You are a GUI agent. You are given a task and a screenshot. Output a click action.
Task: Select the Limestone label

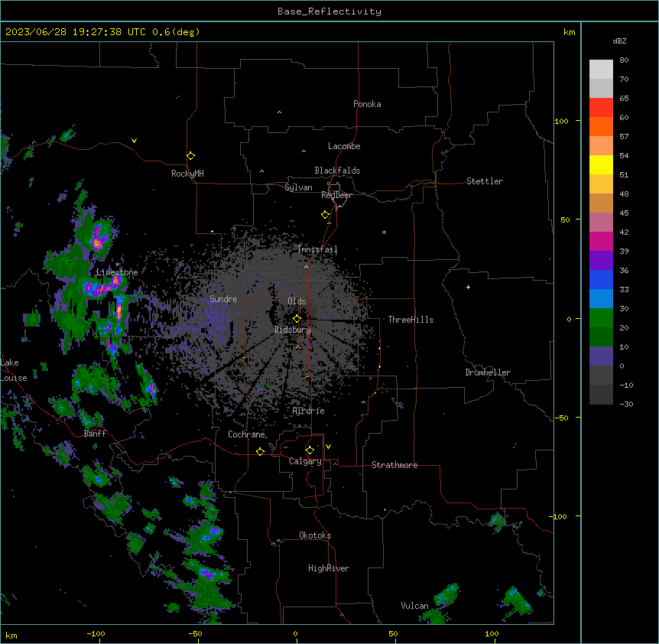[117, 272]
